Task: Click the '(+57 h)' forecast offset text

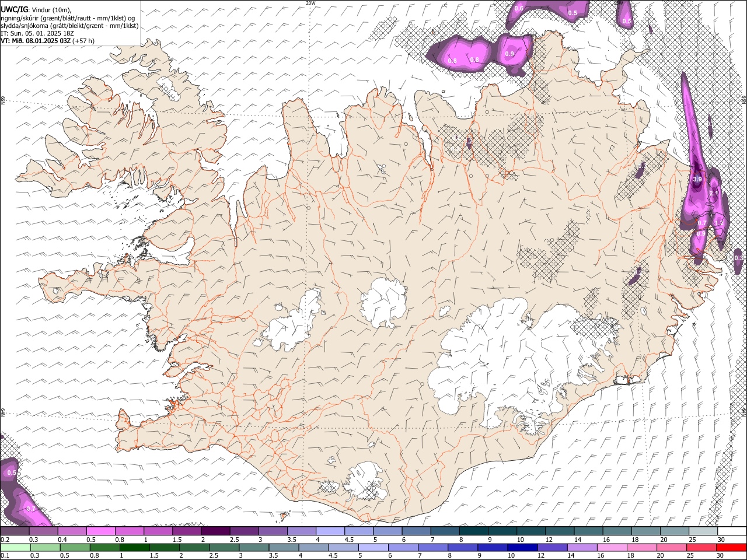Action: click(x=84, y=41)
